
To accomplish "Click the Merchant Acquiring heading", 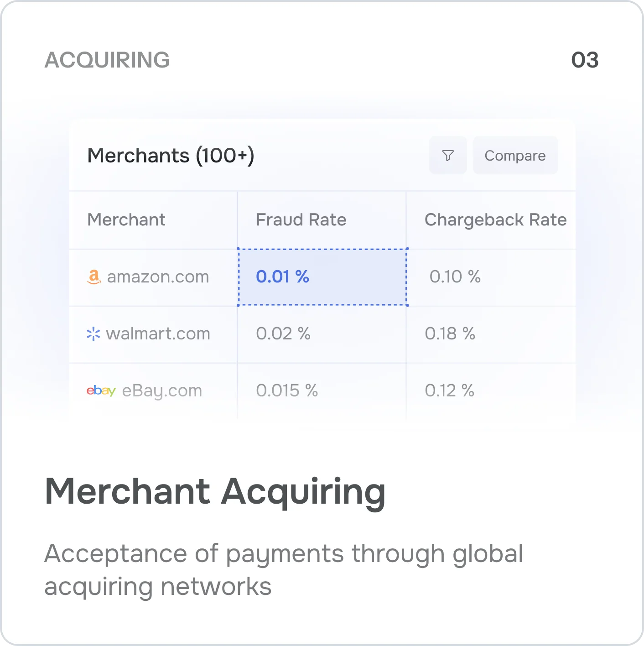I will [215, 492].
